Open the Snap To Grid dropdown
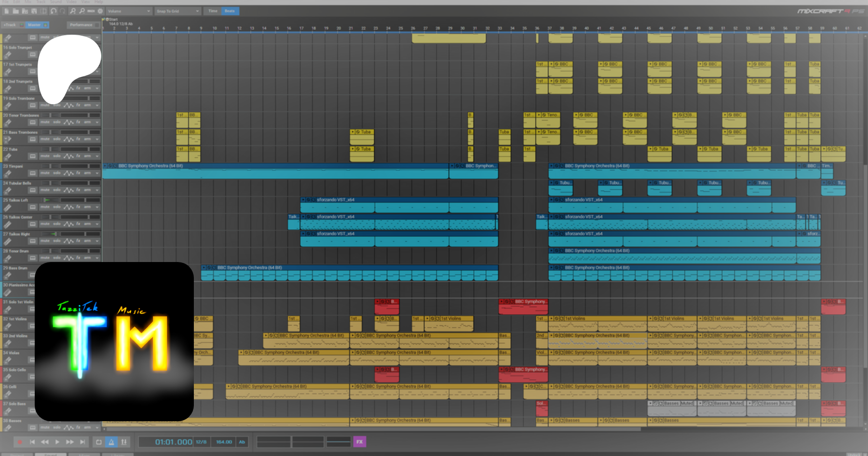This screenshot has width=868, height=456. (177, 11)
